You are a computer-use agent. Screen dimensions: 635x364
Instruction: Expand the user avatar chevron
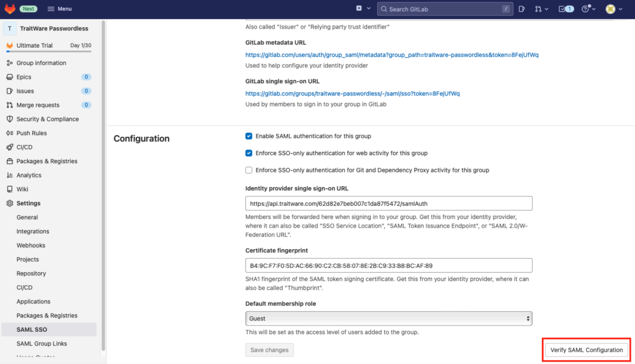[620, 9]
